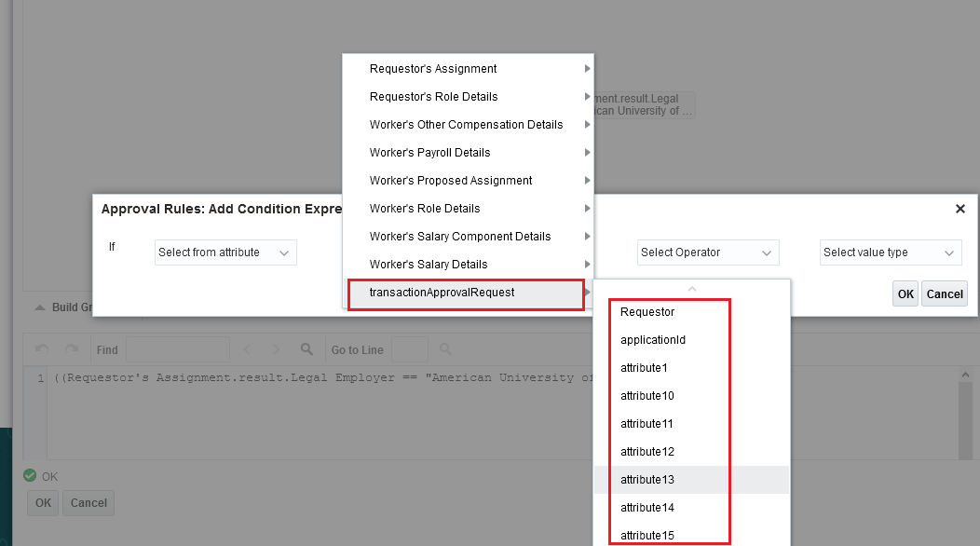
Task: Click inside the Go to Line input field
Action: [409, 349]
